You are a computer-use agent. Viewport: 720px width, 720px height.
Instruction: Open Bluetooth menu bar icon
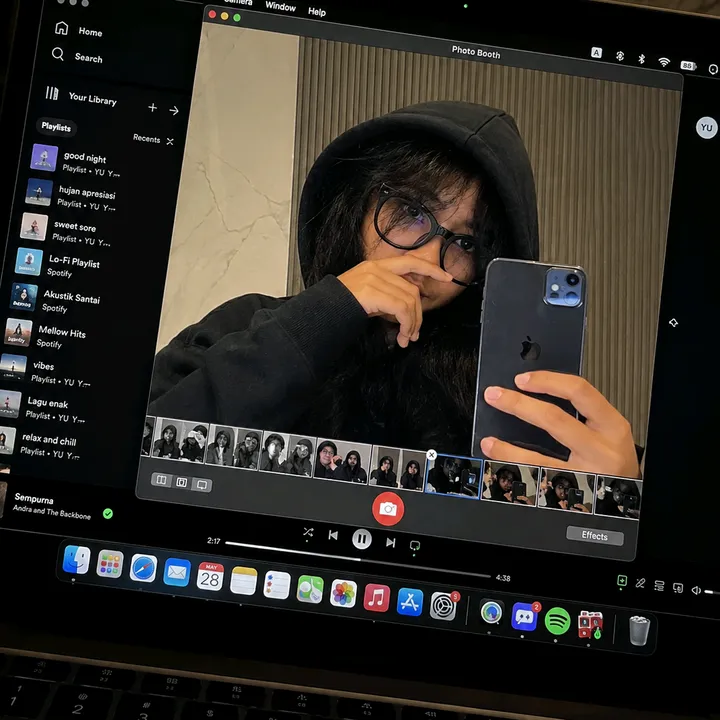point(641,59)
